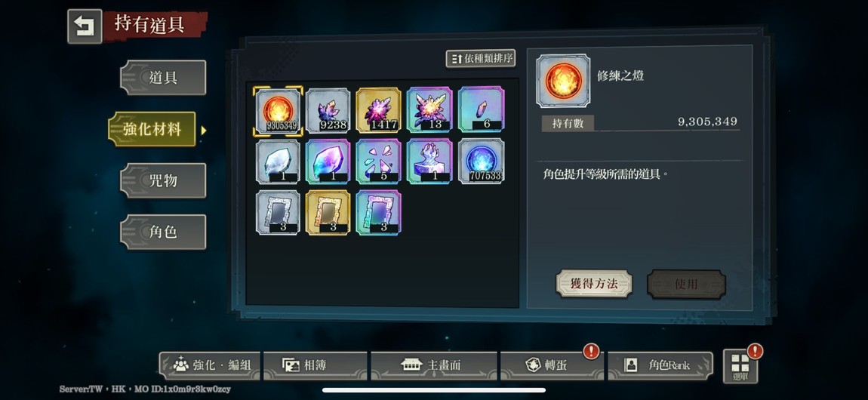Switch to the 角色 tab
This screenshot has width=868, height=400.
(163, 232)
